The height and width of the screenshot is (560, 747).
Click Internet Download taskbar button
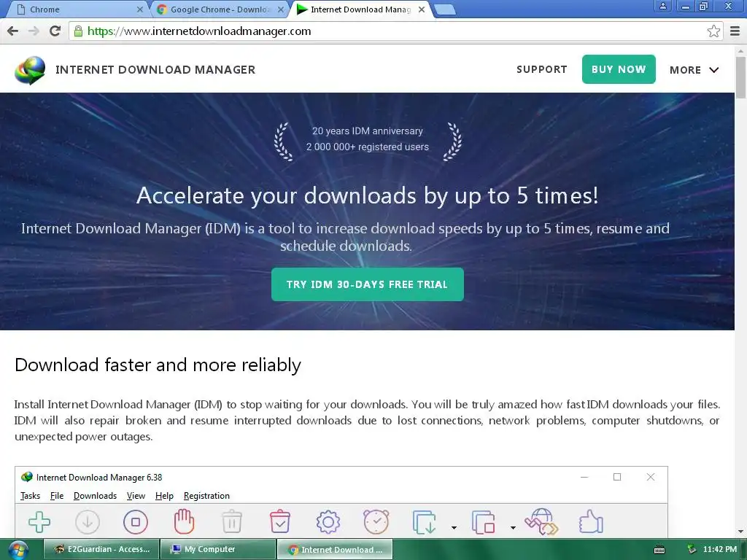coord(334,549)
